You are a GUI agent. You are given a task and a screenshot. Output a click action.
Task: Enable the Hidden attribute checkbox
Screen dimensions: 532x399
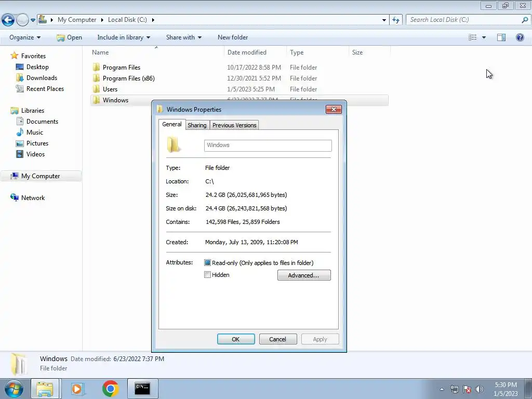(x=207, y=275)
